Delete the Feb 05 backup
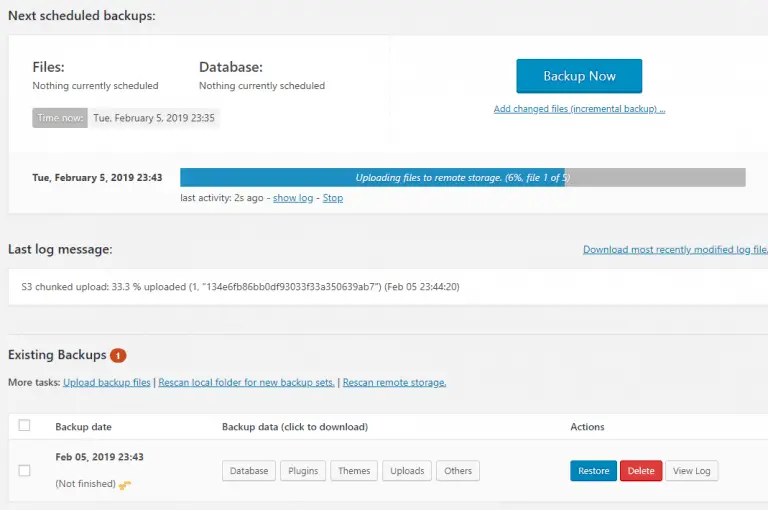The height and width of the screenshot is (510, 768). pyautogui.click(x=641, y=471)
